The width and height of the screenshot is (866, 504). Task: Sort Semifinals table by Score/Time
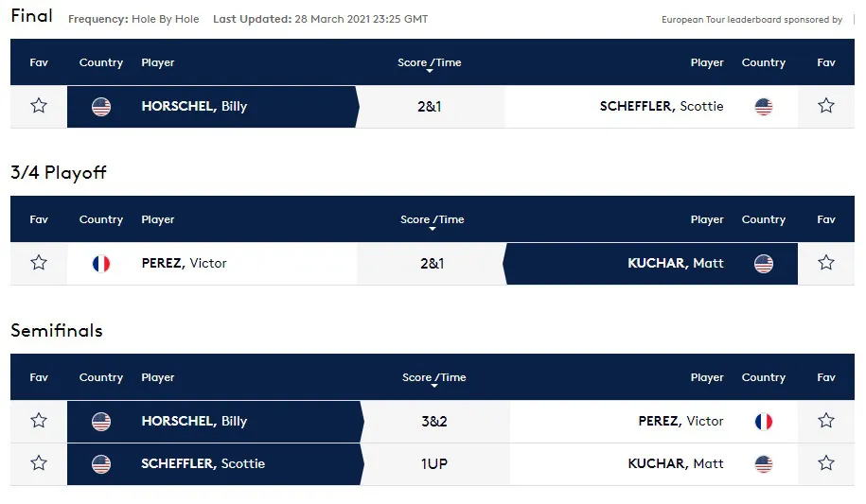(x=434, y=377)
